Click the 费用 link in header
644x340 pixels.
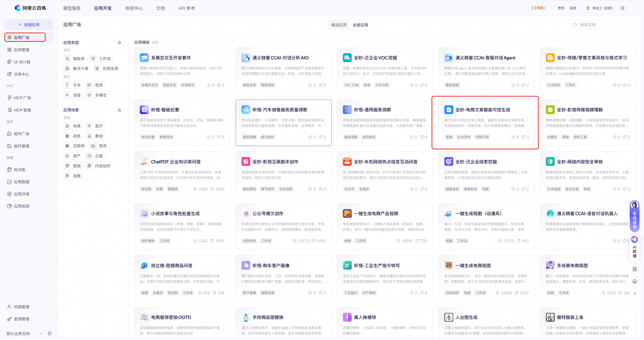561,8
